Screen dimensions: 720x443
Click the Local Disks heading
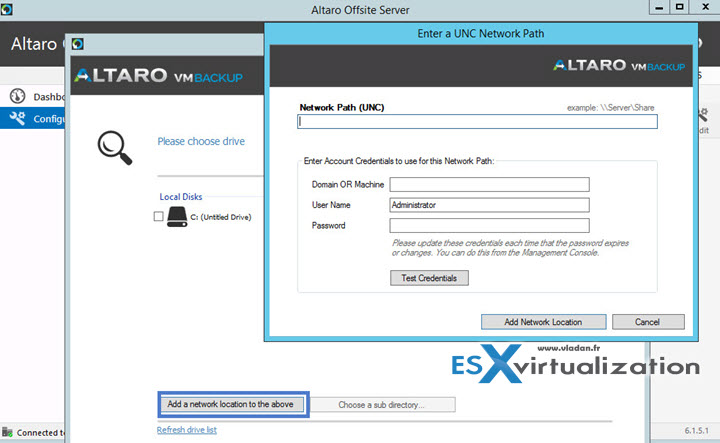[181, 196]
